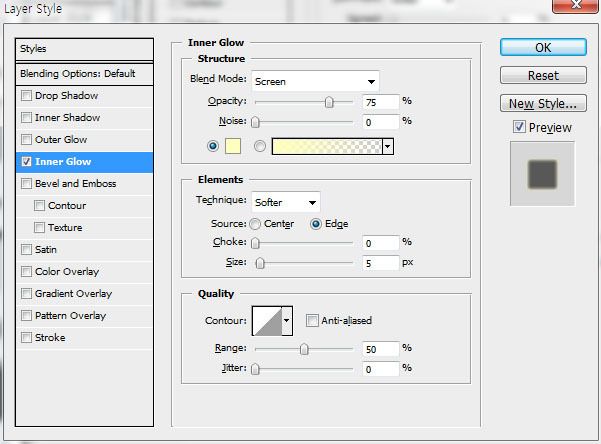The image size is (601, 444).
Task: Click the Contour curve thumbnail
Action: [x=268, y=321]
